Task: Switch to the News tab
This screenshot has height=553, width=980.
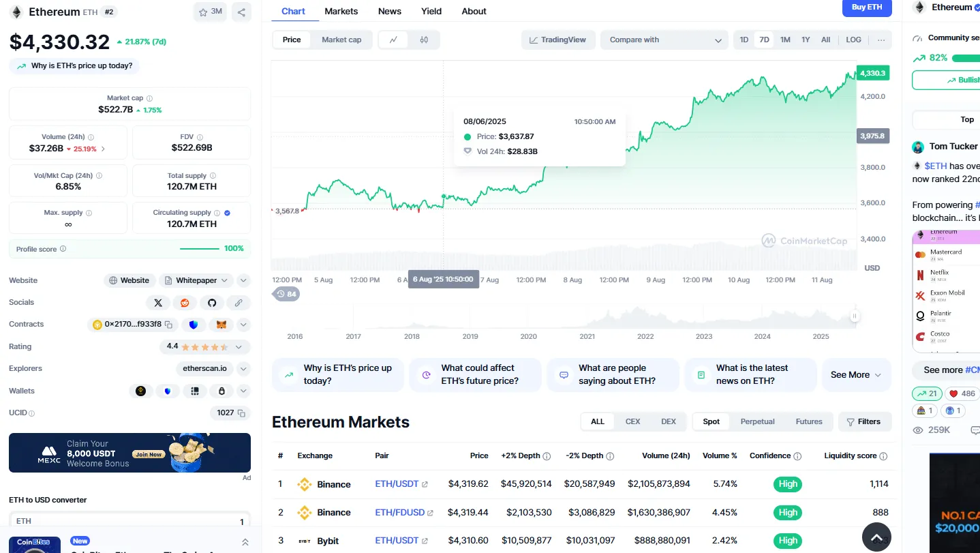Action: point(389,11)
